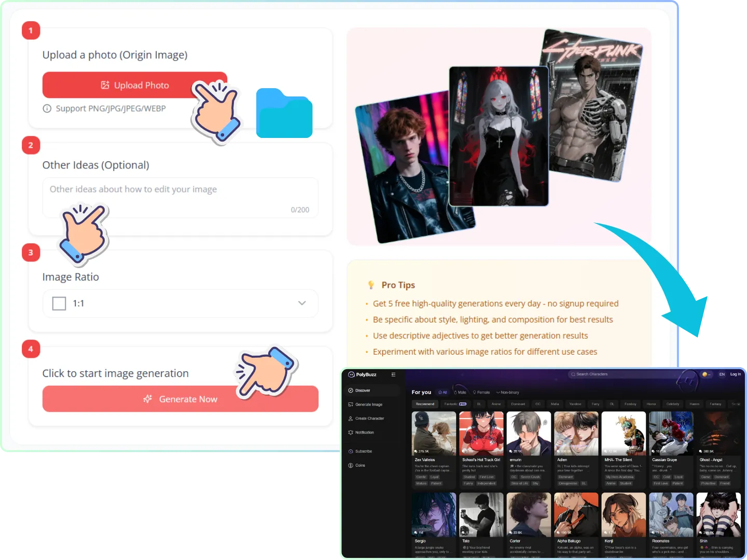Open Generate Image in the sidebar

tap(368, 404)
